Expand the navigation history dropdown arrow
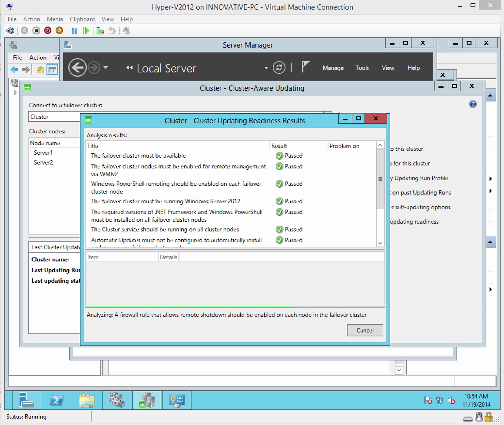This screenshot has width=504, height=425. pos(106,67)
